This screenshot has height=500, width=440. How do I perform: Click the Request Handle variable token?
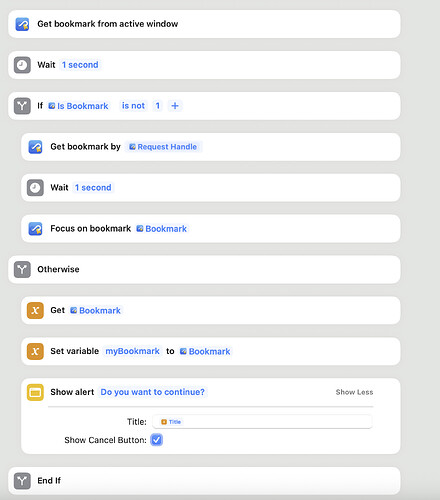163,147
